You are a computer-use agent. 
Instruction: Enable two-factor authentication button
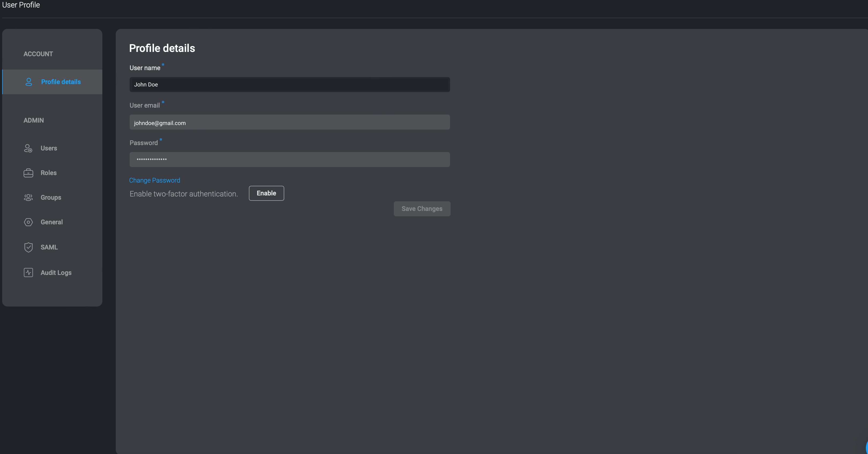tap(266, 193)
